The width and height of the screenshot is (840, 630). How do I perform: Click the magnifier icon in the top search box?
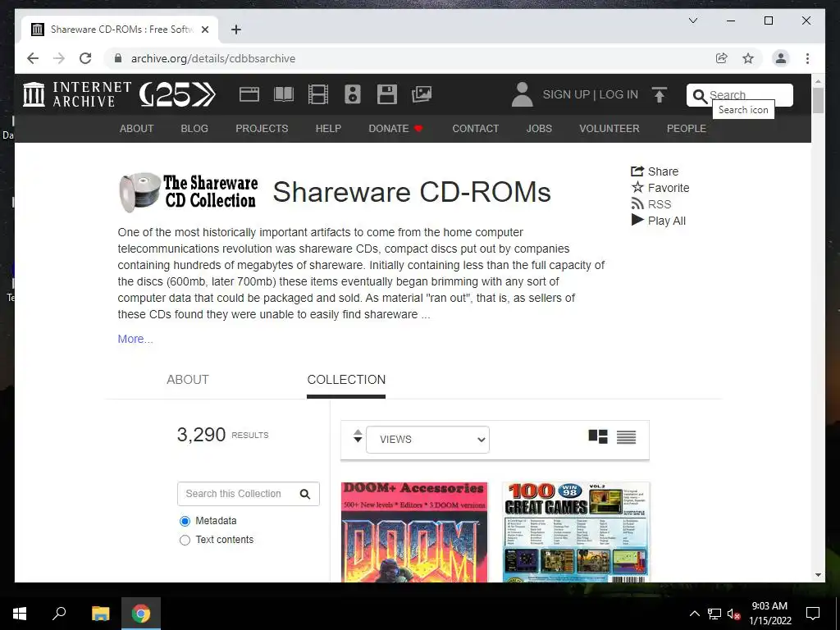(700, 96)
